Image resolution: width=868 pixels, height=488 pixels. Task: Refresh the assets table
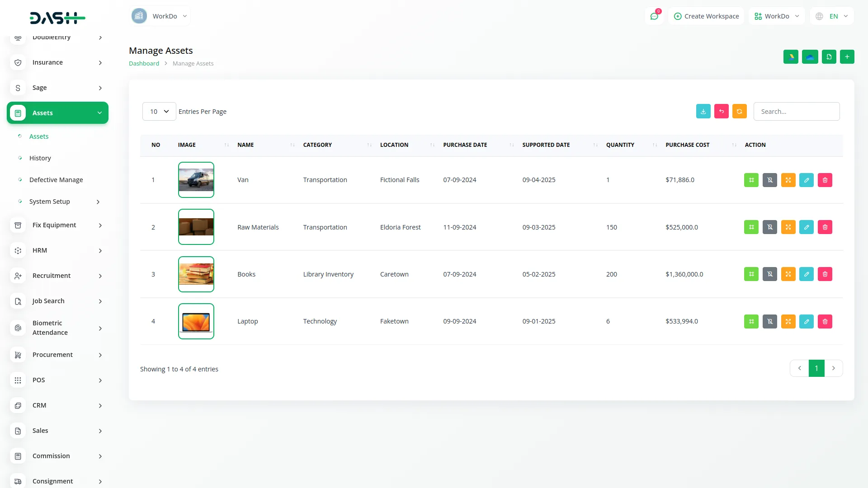(x=739, y=111)
